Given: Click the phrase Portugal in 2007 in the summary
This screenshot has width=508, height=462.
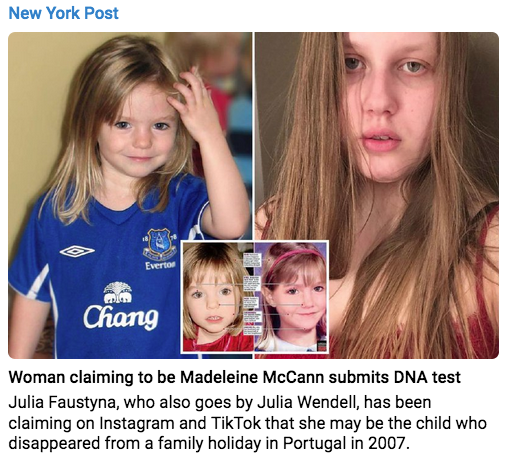Looking at the screenshot, I should [346, 443].
